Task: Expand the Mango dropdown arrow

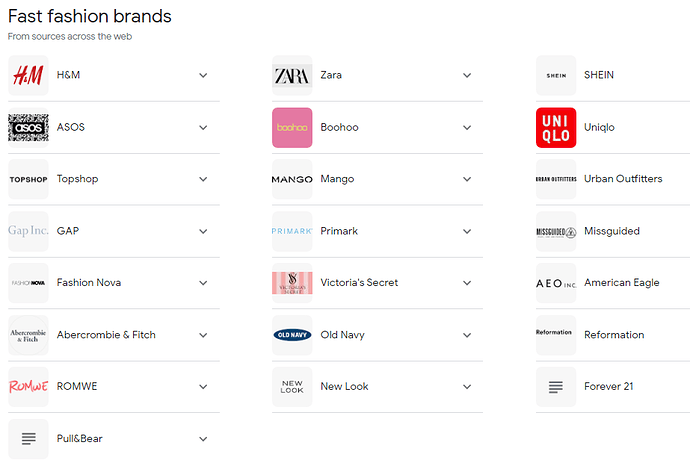Action: click(x=467, y=179)
